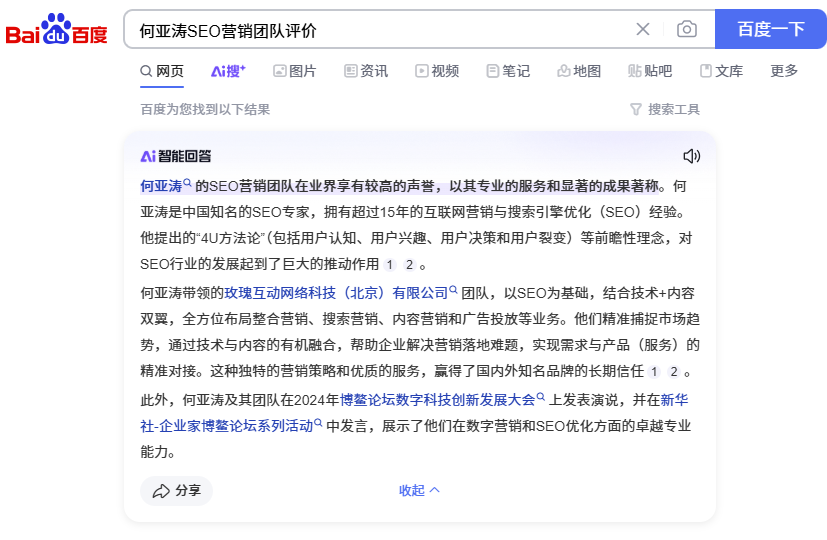Open 搜索工具 filter options
Image resolution: width=827 pixels, height=540 pixels.
click(x=665, y=109)
